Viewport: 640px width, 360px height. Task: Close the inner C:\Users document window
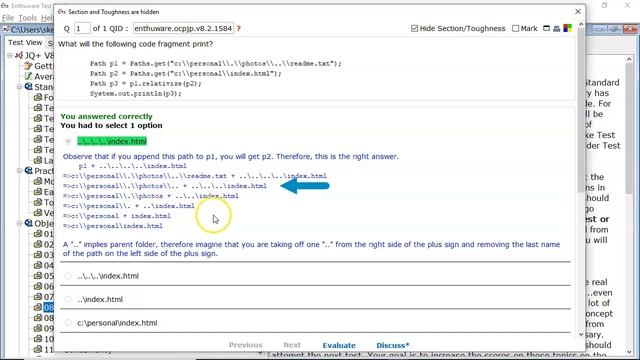click(x=630, y=29)
